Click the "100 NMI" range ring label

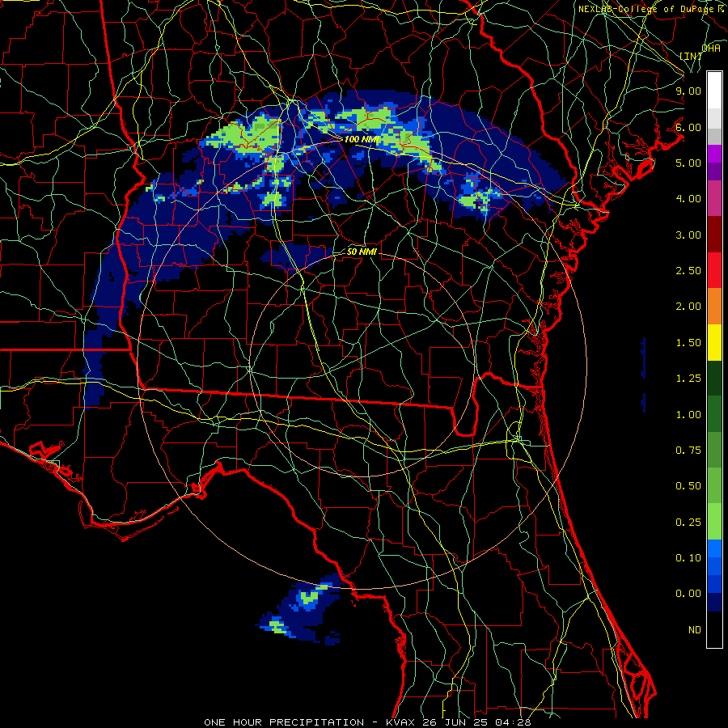point(362,139)
